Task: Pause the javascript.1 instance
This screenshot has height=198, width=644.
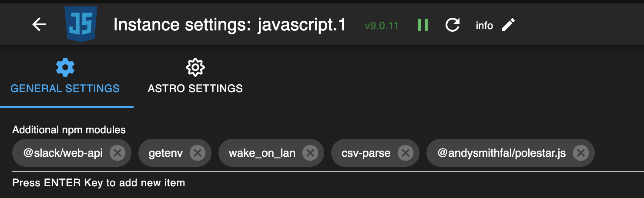Action: [423, 25]
